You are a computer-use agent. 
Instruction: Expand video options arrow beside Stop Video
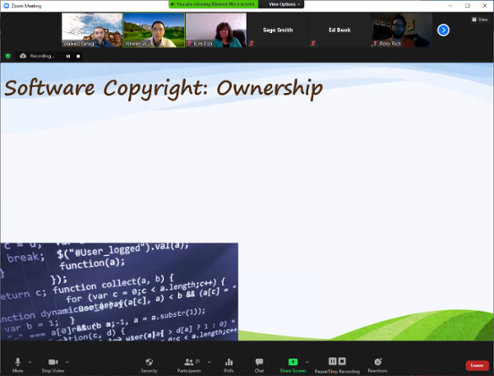[x=67, y=362]
